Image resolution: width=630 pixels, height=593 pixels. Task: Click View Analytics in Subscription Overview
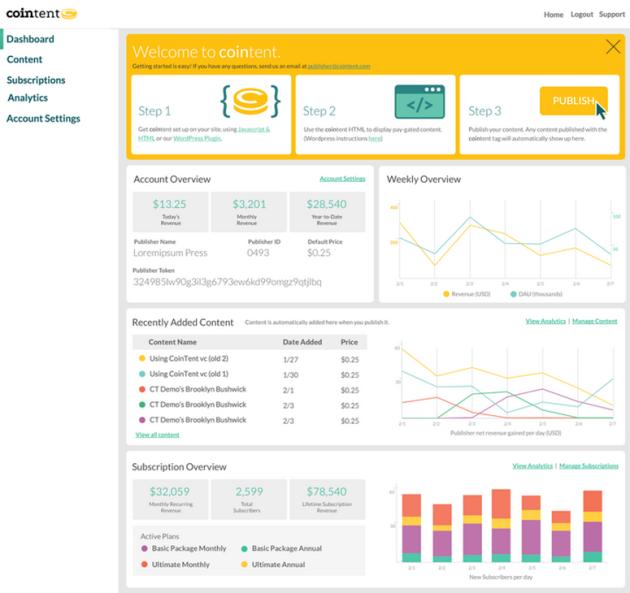click(532, 466)
